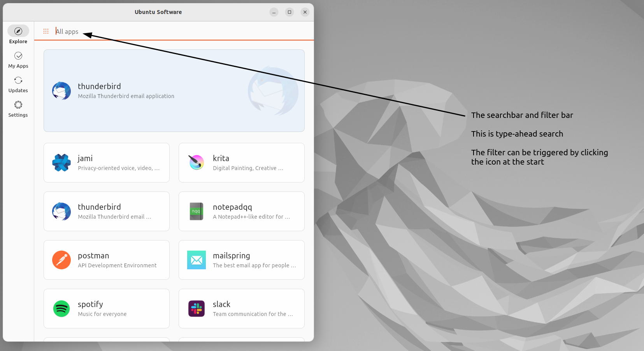The width and height of the screenshot is (644, 351).
Task: Click the Ubuntu Software title text
Action: 158,12
